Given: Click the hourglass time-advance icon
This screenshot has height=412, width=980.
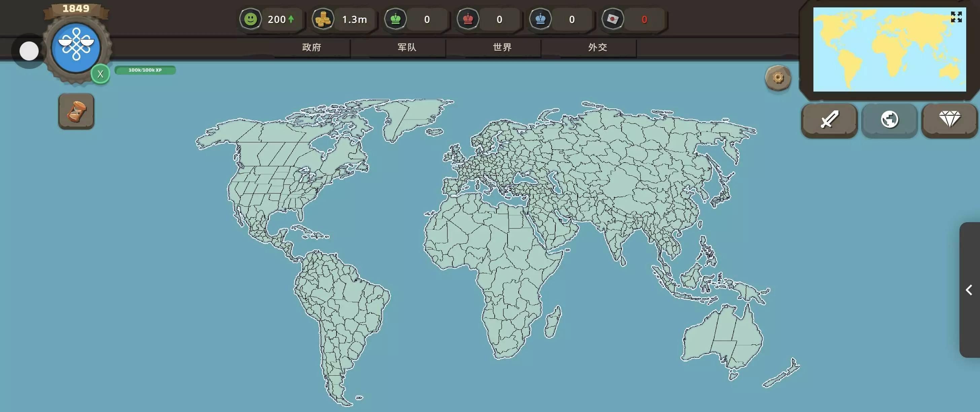Looking at the screenshot, I should click(x=76, y=111).
